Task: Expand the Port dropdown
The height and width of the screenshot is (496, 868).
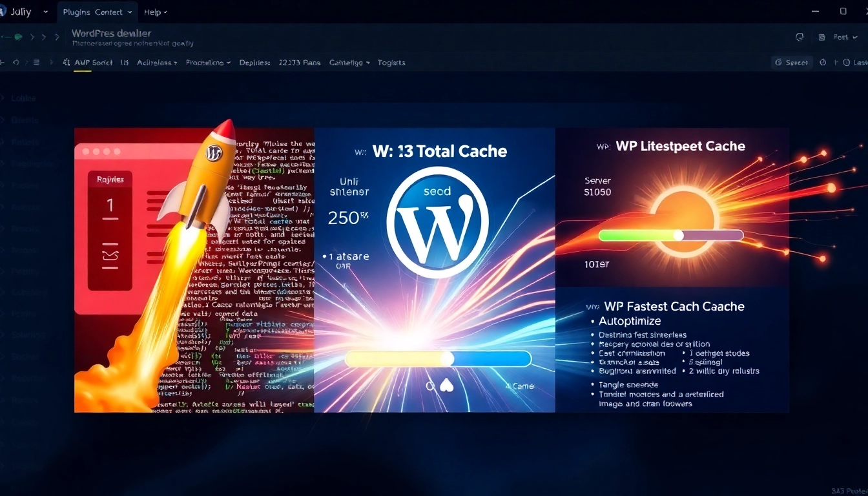Action: (845, 37)
